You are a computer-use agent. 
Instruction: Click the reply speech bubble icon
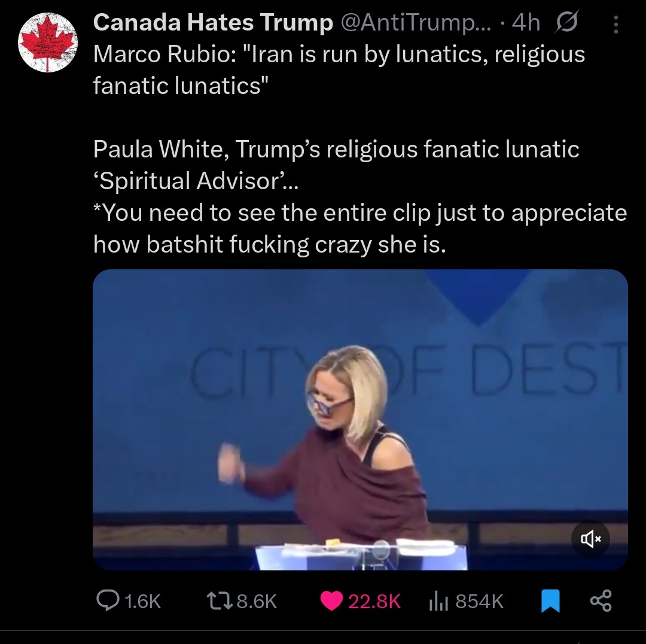click(x=108, y=600)
